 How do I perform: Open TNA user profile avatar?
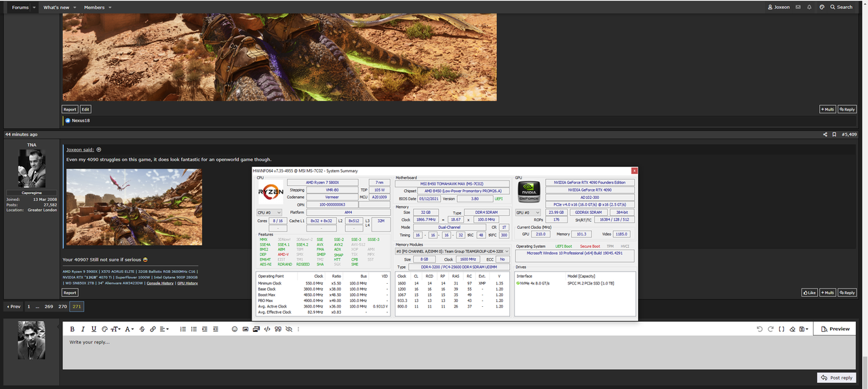point(32,168)
